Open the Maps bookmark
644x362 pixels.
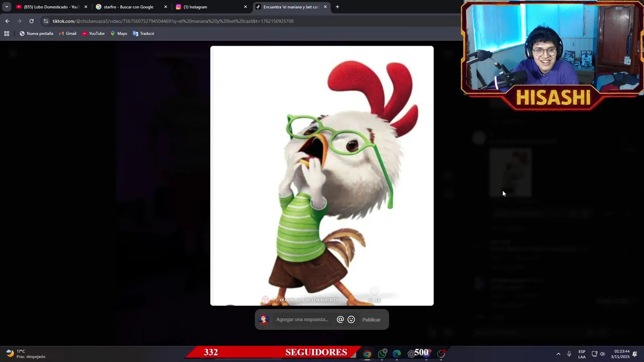pos(118,34)
